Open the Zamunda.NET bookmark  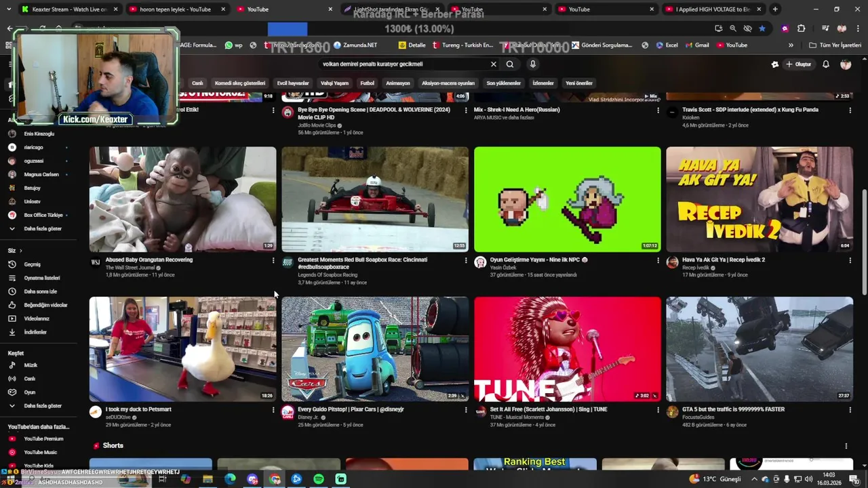click(355, 45)
